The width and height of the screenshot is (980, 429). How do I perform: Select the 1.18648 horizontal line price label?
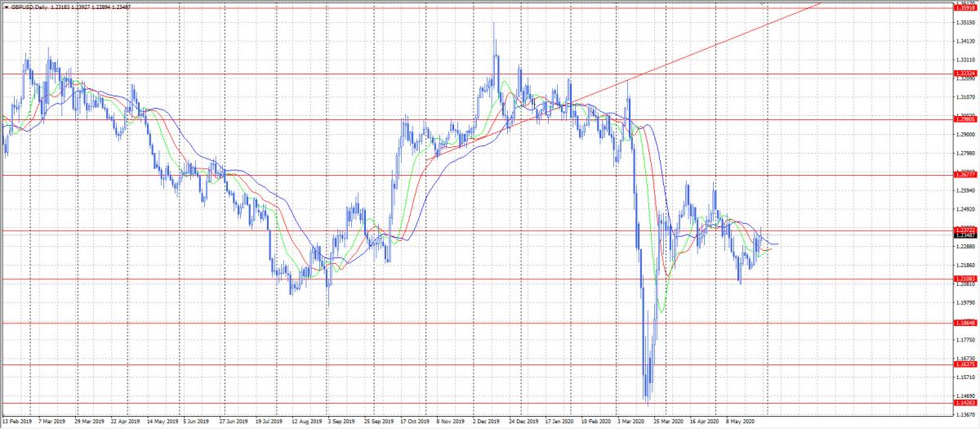966,323
